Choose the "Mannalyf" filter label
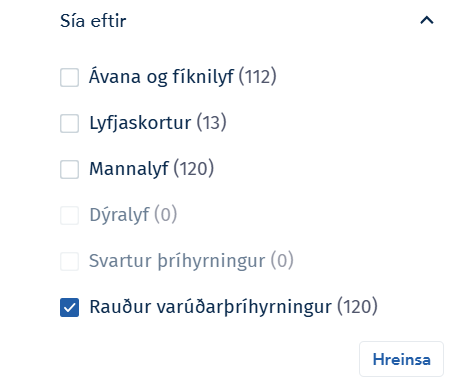The image size is (463, 379). pos(129,168)
